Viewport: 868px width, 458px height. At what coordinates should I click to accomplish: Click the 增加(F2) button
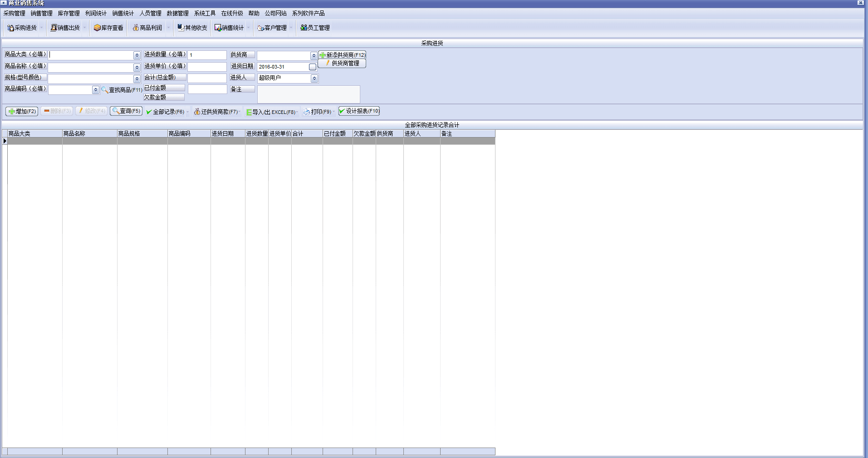click(x=22, y=111)
